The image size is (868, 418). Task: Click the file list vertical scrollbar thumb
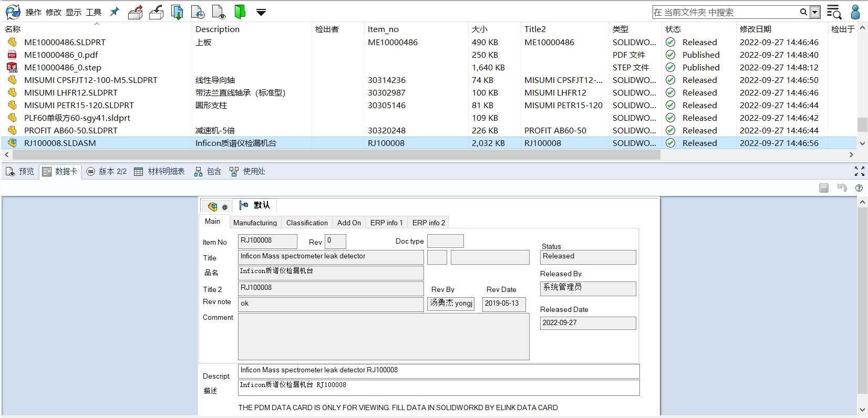pos(862,124)
